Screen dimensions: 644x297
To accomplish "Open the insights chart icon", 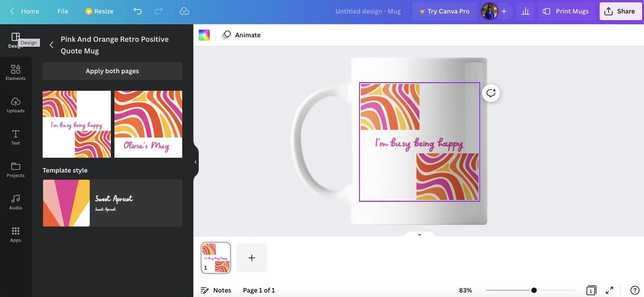I will tap(526, 11).
